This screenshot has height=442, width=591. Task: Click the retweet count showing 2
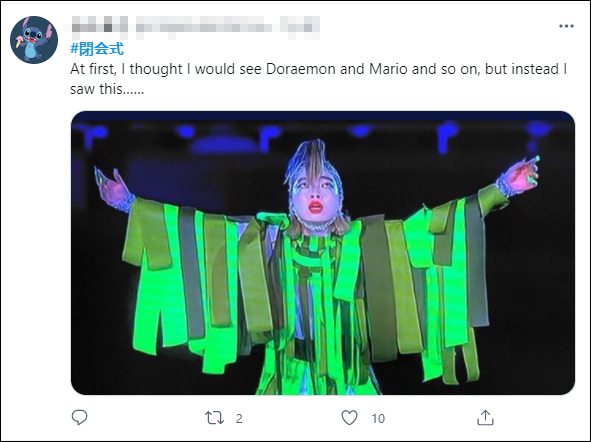239,419
